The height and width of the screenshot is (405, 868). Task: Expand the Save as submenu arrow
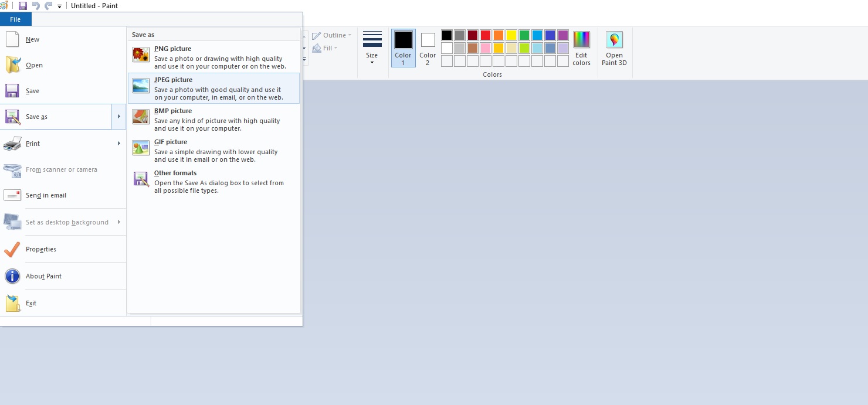pos(119,117)
